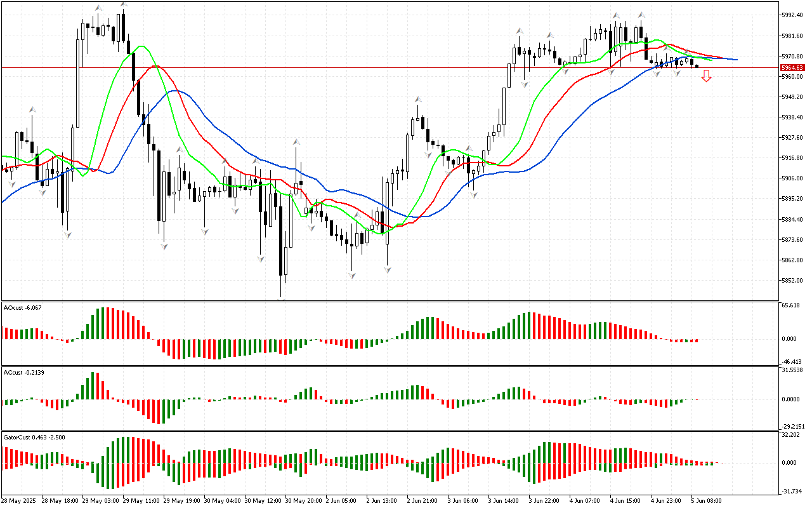This screenshot has height=508, width=812.
Task: Select the tallest green AOcust histogram bar
Action: (104, 324)
